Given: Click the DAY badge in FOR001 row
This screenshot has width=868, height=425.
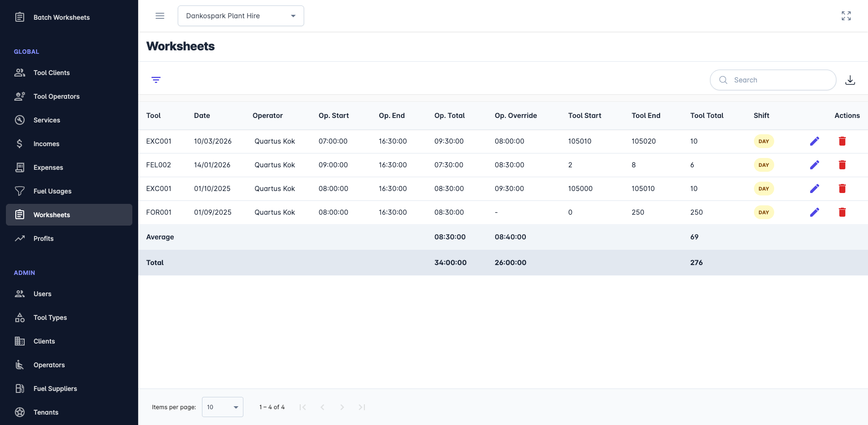Looking at the screenshot, I should coord(764,212).
